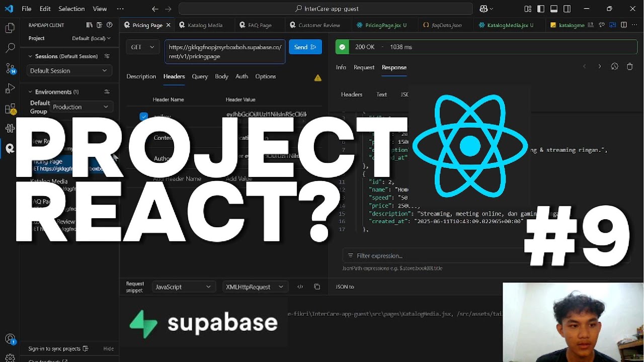Click the Send button
The image size is (644, 362).
(305, 47)
